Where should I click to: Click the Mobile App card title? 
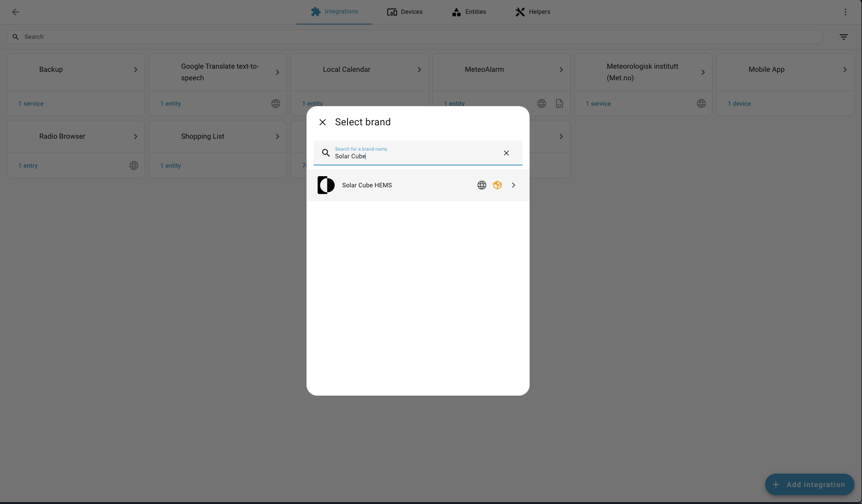(x=767, y=70)
